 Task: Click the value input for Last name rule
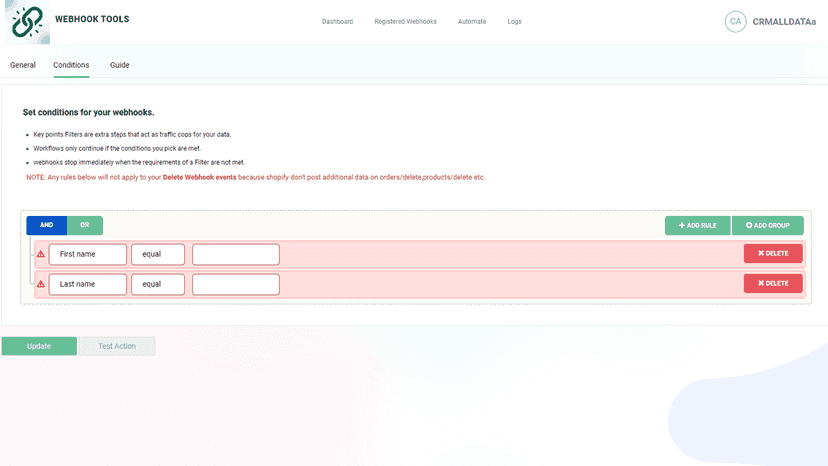236,284
